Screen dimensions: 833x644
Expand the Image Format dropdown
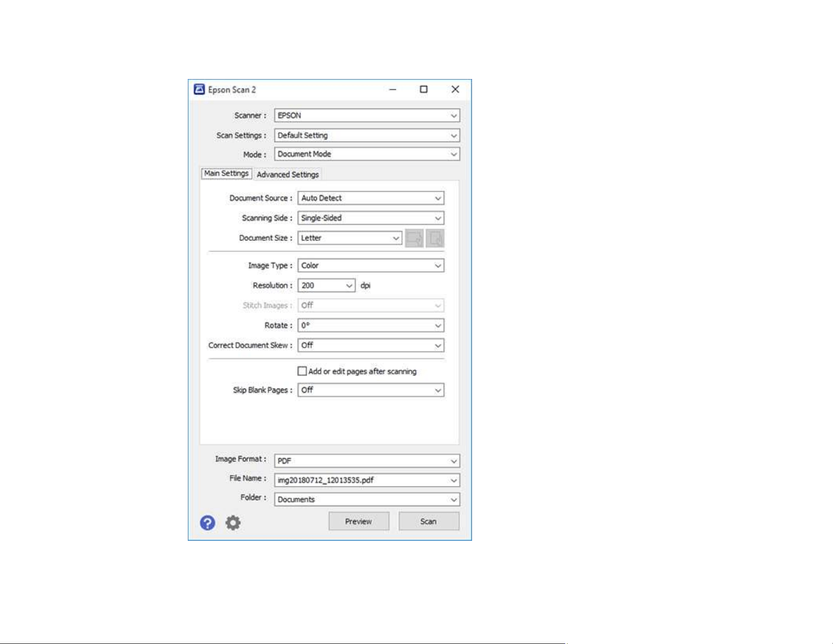367,461
